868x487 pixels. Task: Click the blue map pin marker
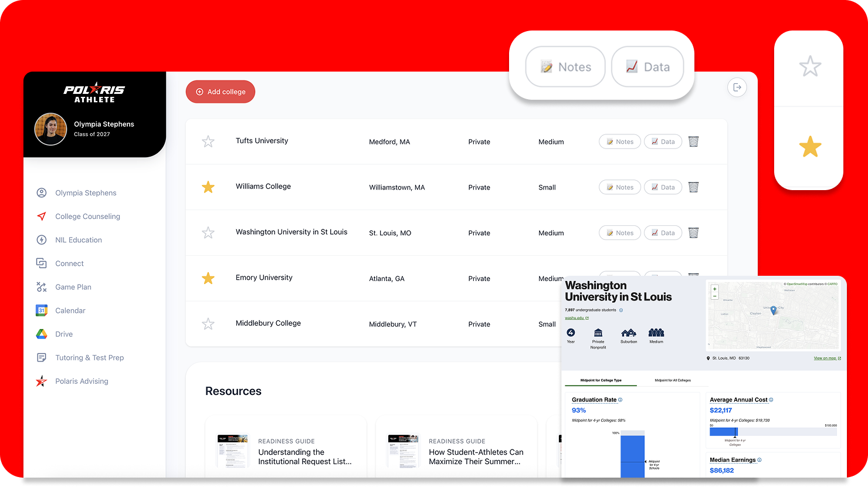tap(774, 310)
